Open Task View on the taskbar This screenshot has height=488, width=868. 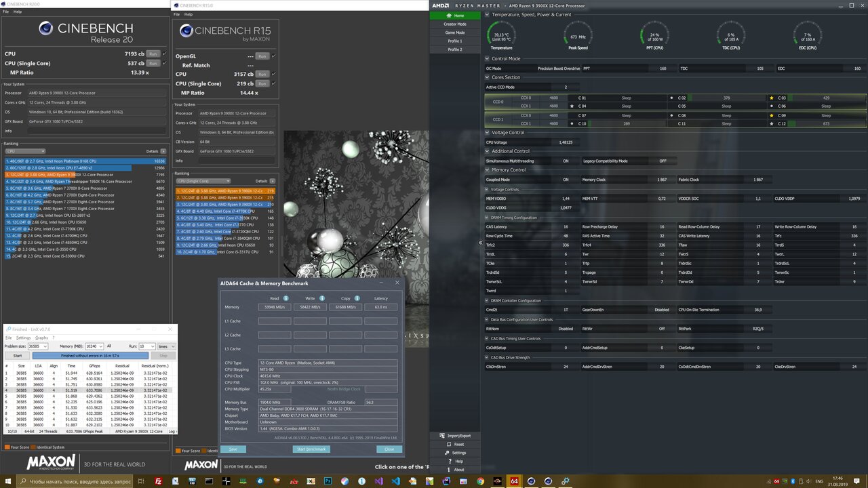(x=141, y=481)
